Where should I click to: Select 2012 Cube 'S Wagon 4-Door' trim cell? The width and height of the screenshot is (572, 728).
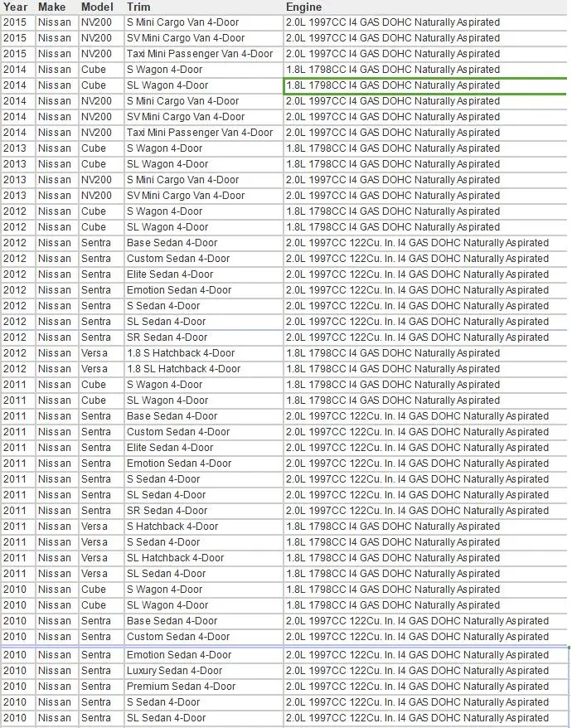[x=204, y=211]
